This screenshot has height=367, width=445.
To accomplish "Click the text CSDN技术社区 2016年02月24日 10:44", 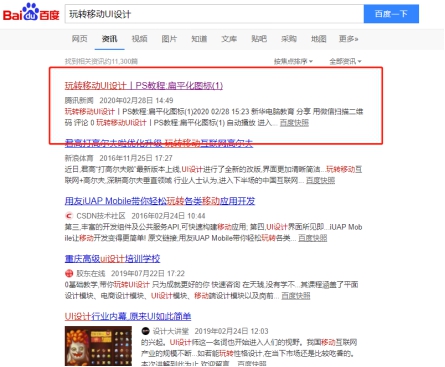I will point(141,216).
